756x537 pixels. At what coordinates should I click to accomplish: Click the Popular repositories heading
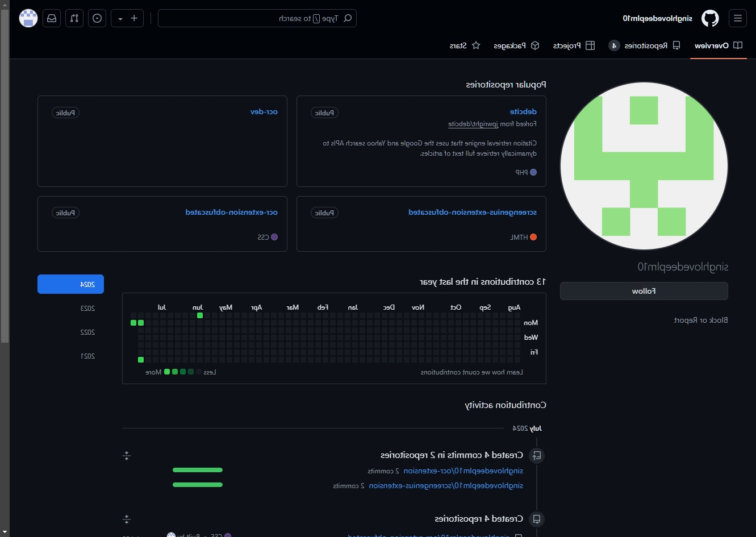pyautogui.click(x=506, y=85)
